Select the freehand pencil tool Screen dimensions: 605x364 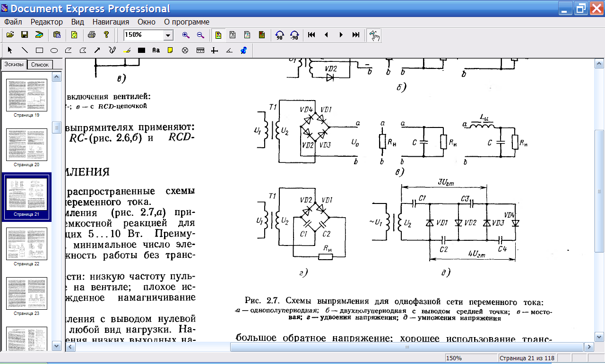[x=112, y=50]
